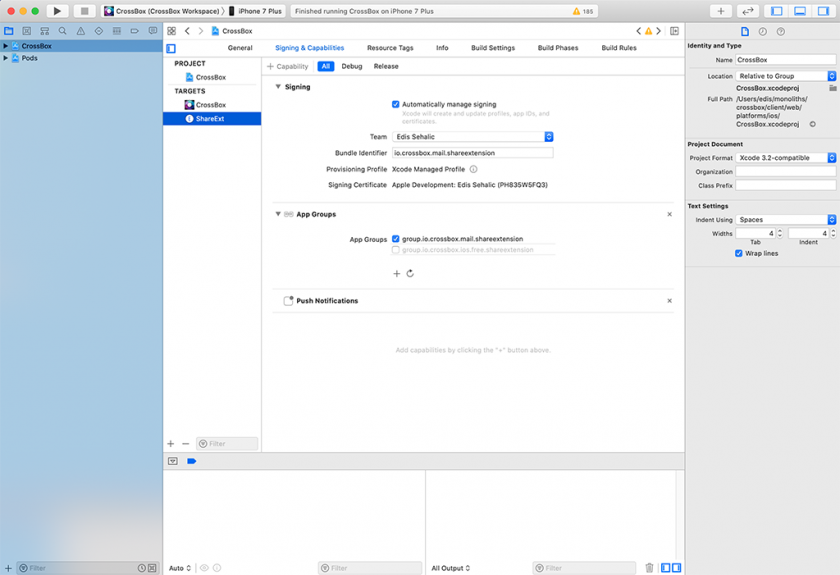The height and width of the screenshot is (575, 840).
Task: Show the Project navigator folder icon
Action: (x=9, y=31)
